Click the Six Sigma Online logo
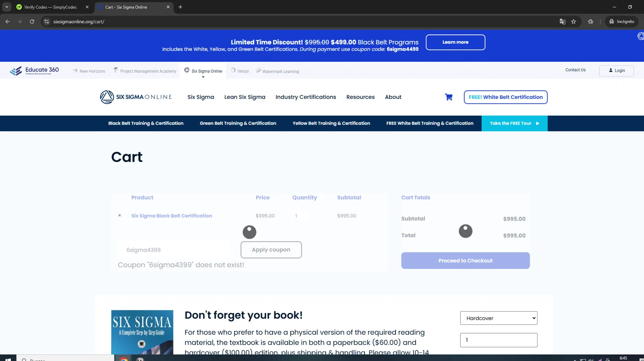644x361 pixels. [x=136, y=97]
